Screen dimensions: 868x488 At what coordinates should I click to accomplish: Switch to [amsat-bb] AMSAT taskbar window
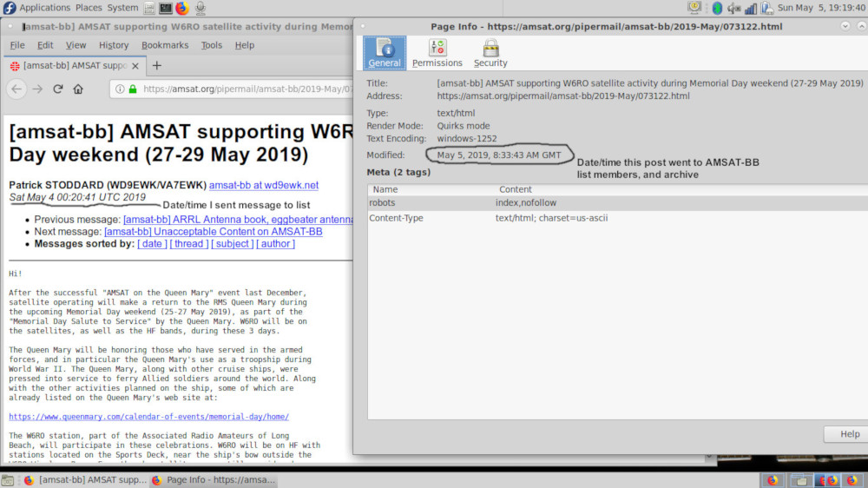[85, 480]
